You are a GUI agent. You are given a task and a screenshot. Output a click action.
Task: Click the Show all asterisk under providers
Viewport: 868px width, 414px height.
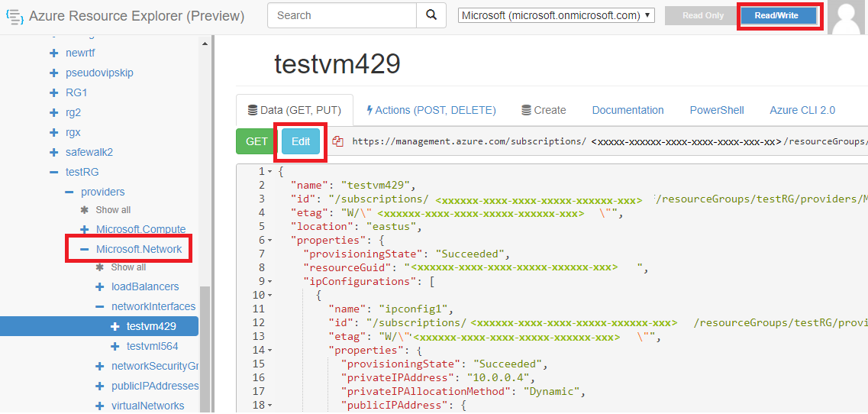[85, 210]
